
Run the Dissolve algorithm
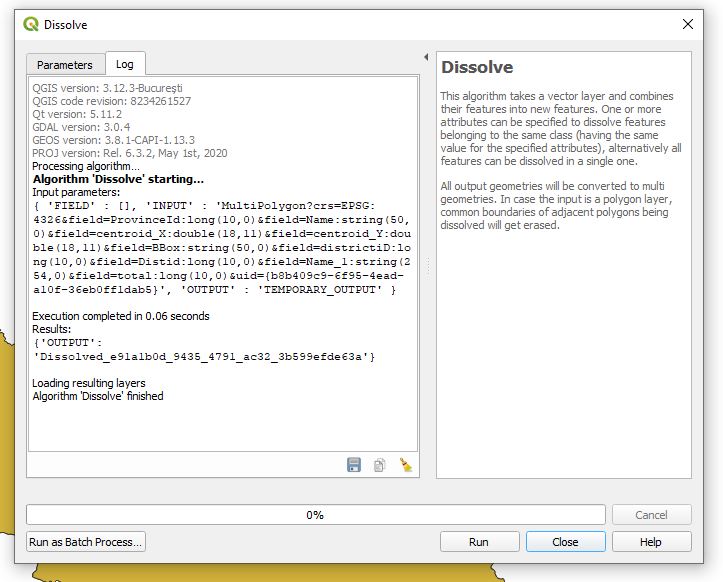pyautogui.click(x=479, y=542)
